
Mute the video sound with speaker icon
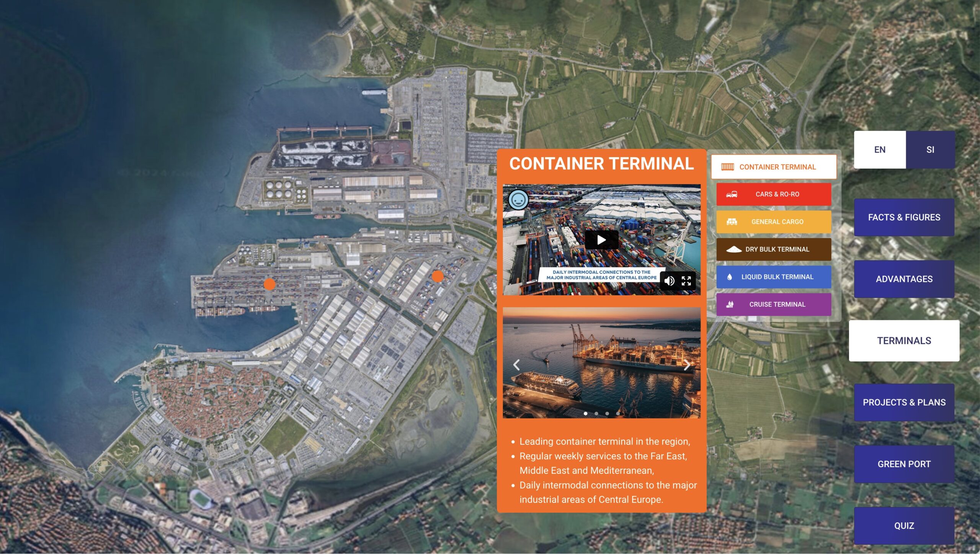(669, 281)
